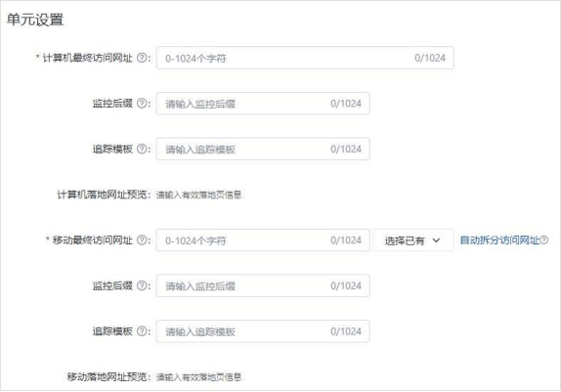The height and width of the screenshot is (392, 561).
Task: Click the 计算机最终访问网址 field label
Action: tap(87, 58)
